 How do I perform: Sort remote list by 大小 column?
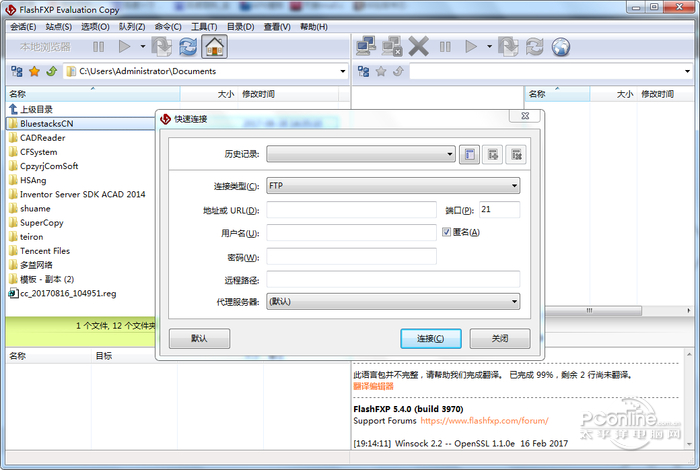[x=614, y=94]
